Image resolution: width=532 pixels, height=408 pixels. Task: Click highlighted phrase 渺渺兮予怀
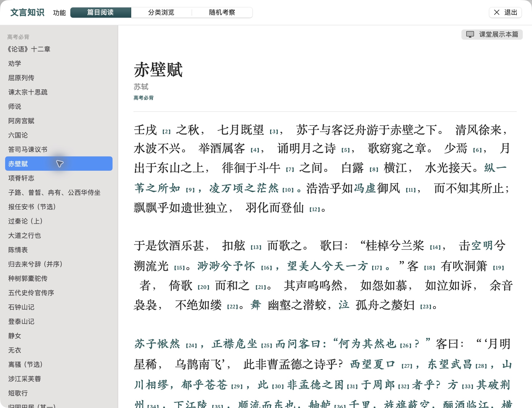[226, 266]
